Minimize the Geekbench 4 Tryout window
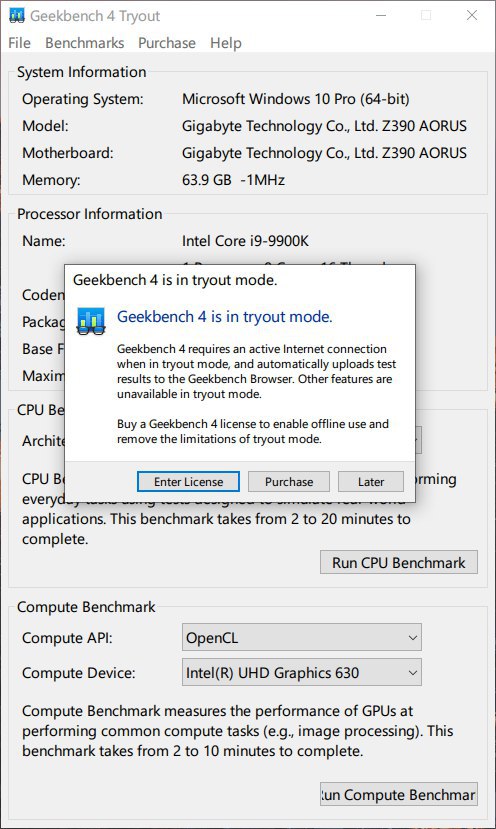 point(380,15)
